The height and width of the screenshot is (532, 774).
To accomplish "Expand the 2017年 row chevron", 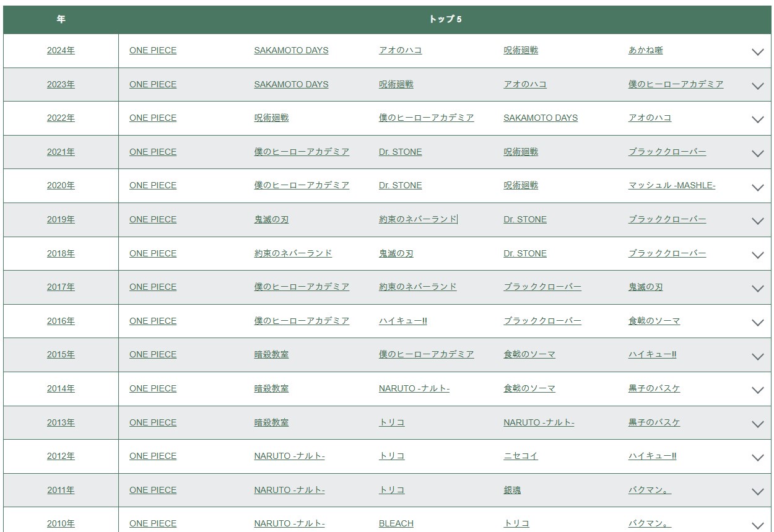I will coord(757,289).
